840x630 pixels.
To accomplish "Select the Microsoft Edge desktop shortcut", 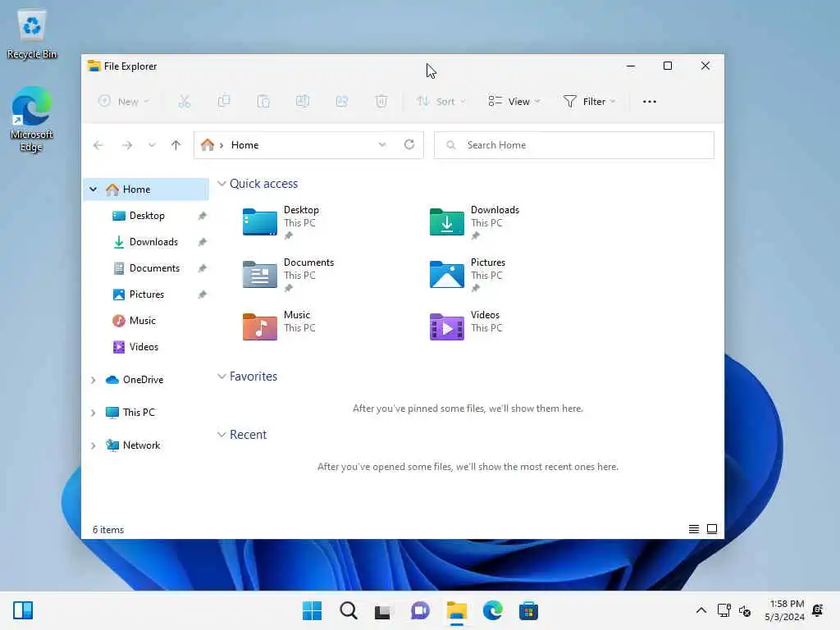I will point(32,119).
